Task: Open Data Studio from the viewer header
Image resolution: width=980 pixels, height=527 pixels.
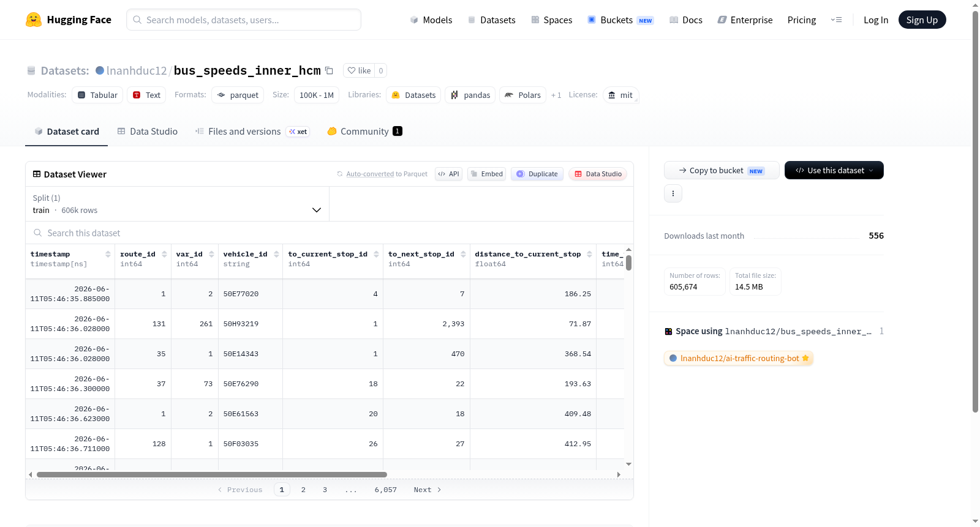Action: [x=598, y=174]
